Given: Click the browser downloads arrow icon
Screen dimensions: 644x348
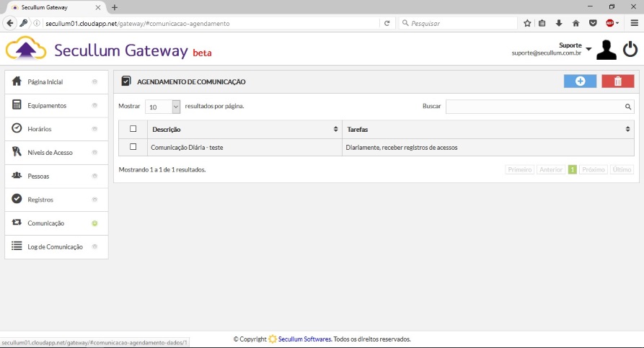Looking at the screenshot, I should (559, 23).
